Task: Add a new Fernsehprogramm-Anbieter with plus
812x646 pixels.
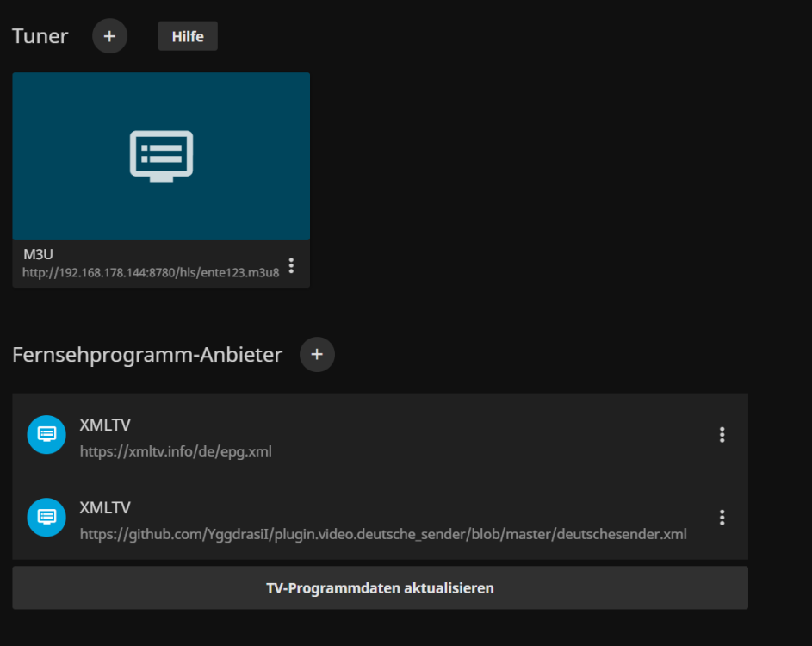Action: coord(317,354)
